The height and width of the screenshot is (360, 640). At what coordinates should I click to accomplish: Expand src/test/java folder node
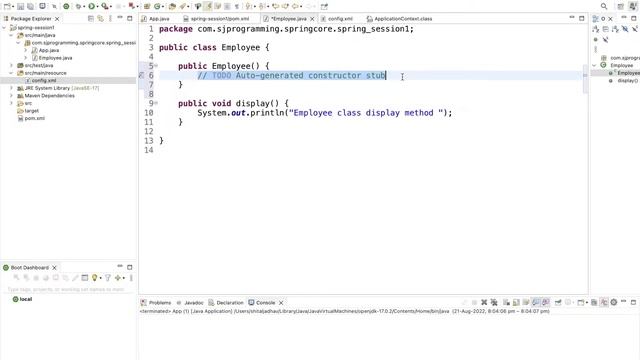tap(11, 65)
